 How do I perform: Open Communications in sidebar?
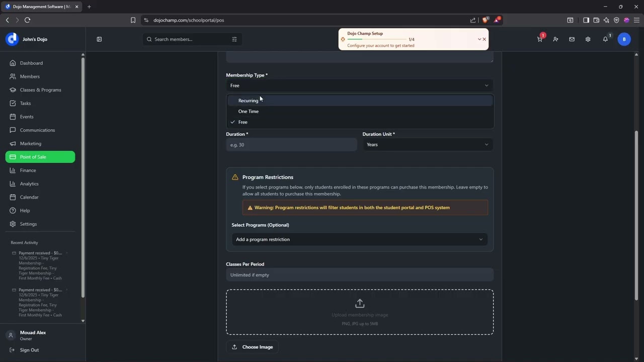coord(40,130)
